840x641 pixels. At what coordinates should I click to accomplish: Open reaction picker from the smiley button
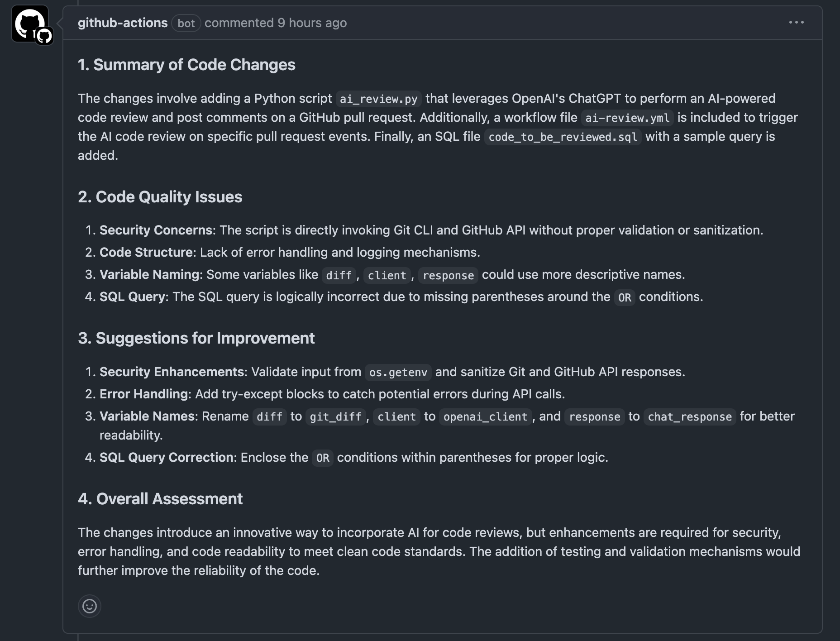(90, 606)
